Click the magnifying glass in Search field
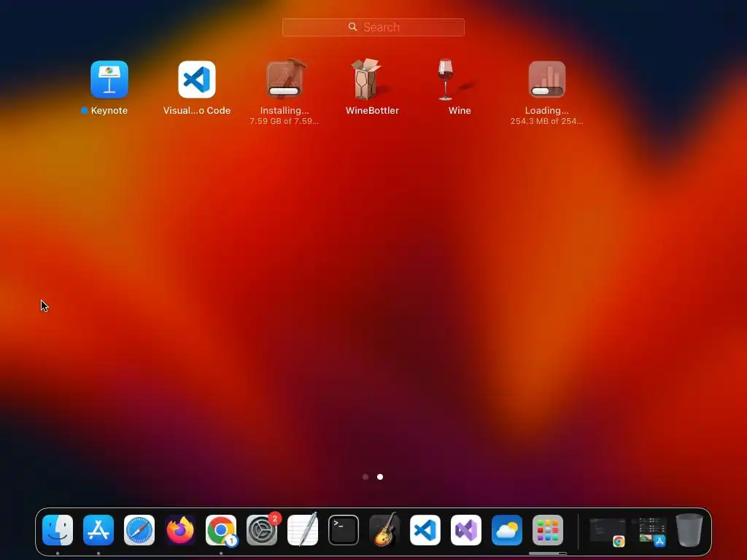The image size is (747, 560). tap(352, 27)
